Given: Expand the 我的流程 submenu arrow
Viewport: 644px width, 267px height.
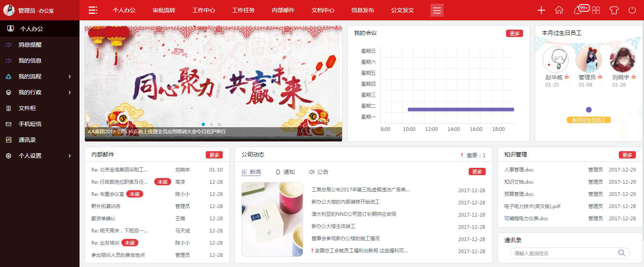Looking at the screenshot, I should [70, 76].
